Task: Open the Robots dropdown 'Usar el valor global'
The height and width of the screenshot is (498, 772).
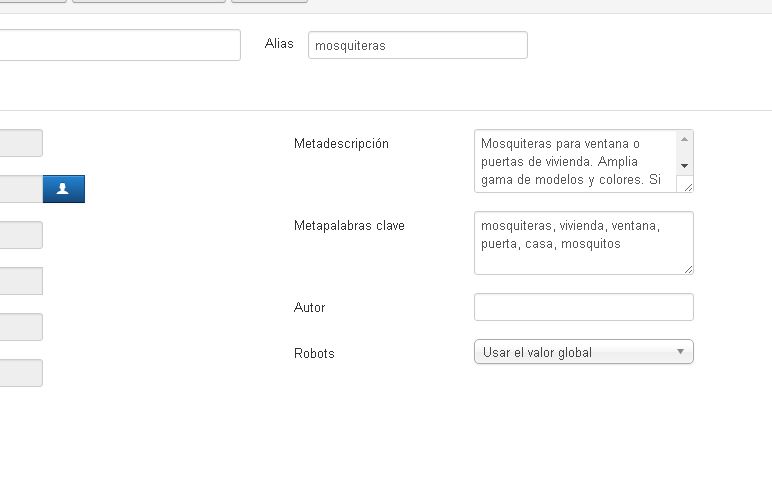Action: point(583,352)
